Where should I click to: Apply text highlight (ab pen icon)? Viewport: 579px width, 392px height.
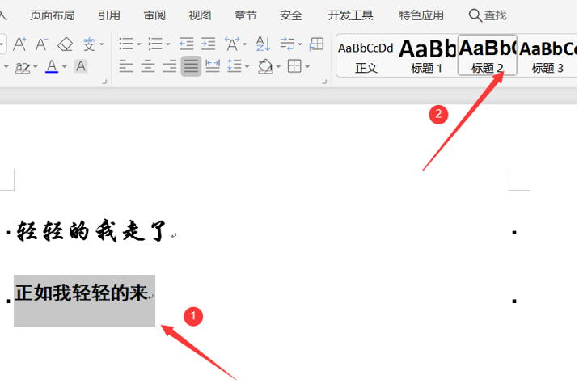23,67
